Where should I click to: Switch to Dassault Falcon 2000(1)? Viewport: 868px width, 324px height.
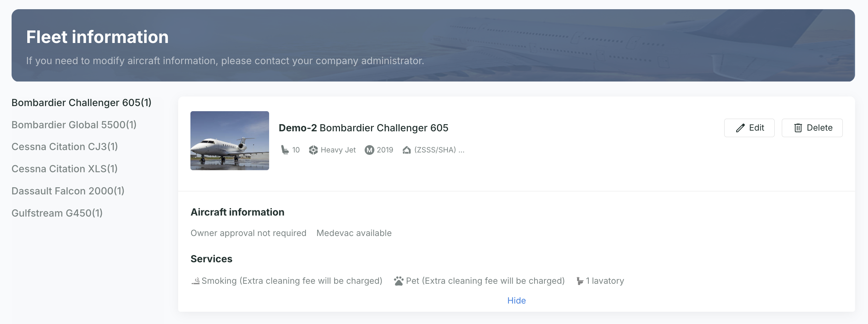click(68, 191)
